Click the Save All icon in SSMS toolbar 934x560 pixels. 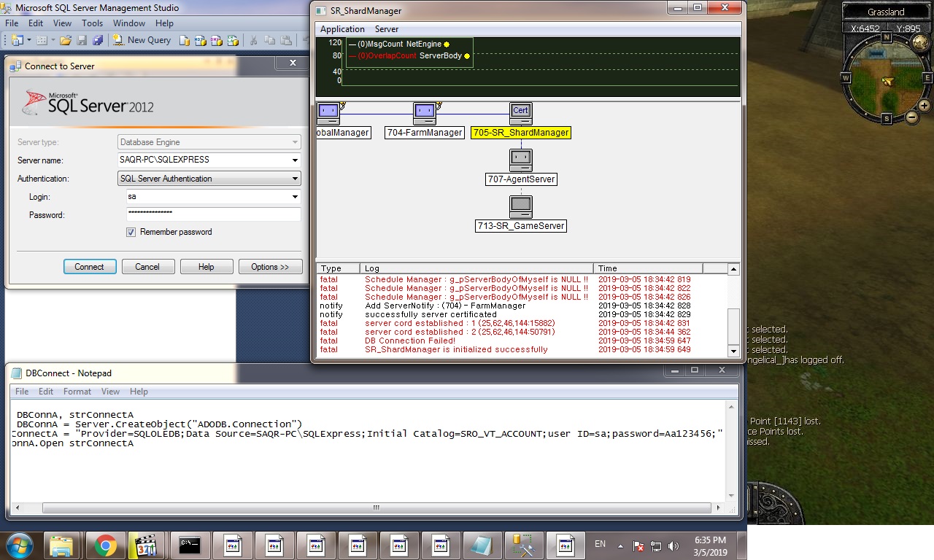pyautogui.click(x=98, y=40)
